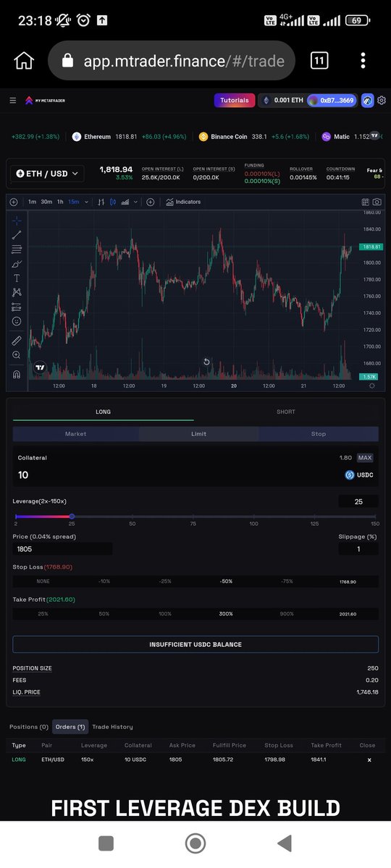Viewport: 391px width, 868px height.
Task: Click the 0xB7...3669 wallet address
Action: tap(332, 101)
